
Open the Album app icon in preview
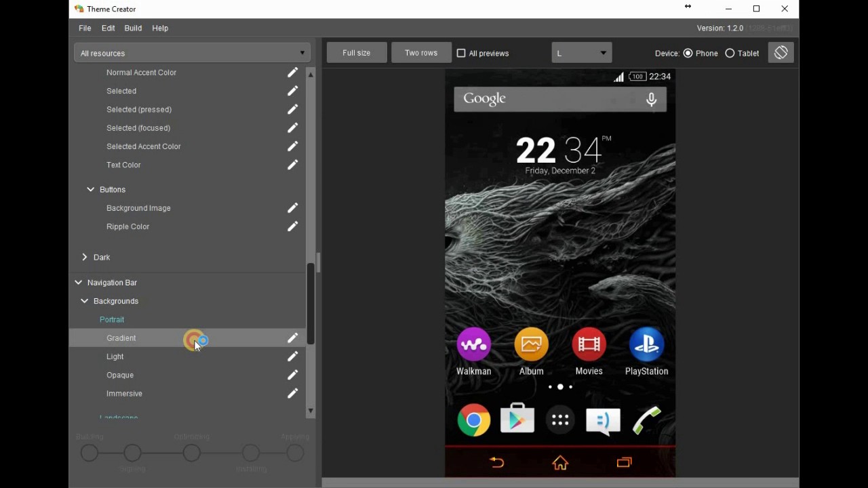tap(531, 344)
